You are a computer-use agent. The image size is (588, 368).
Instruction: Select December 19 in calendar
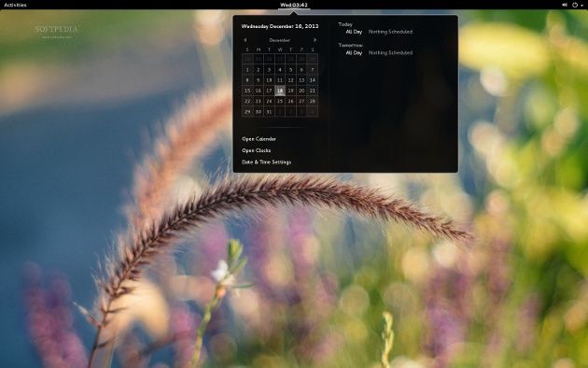click(x=290, y=91)
